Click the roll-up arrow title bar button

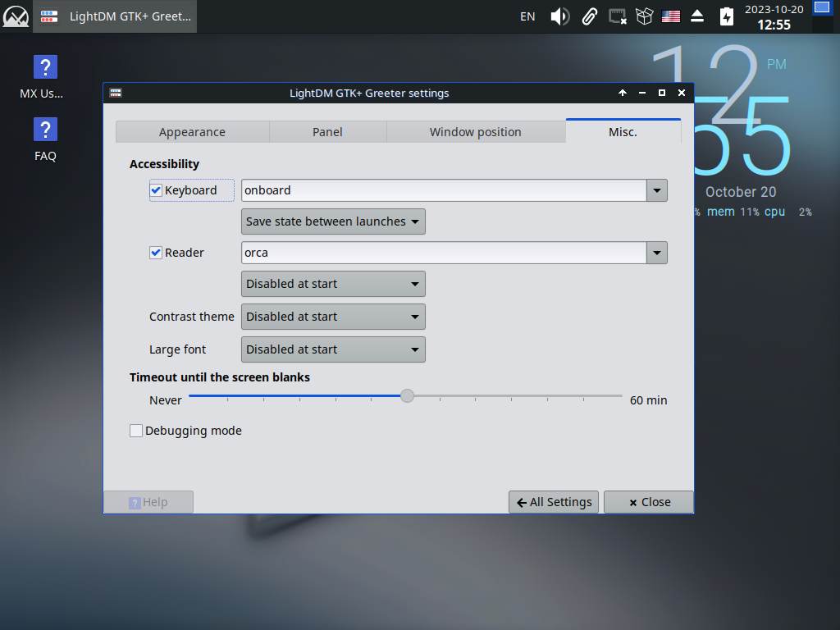tap(622, 93)
